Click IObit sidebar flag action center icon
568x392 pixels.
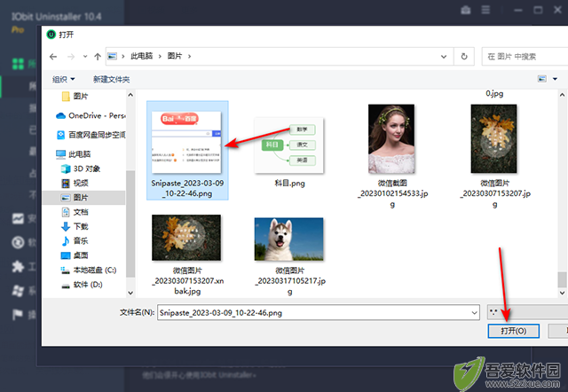tap(18, 315)
